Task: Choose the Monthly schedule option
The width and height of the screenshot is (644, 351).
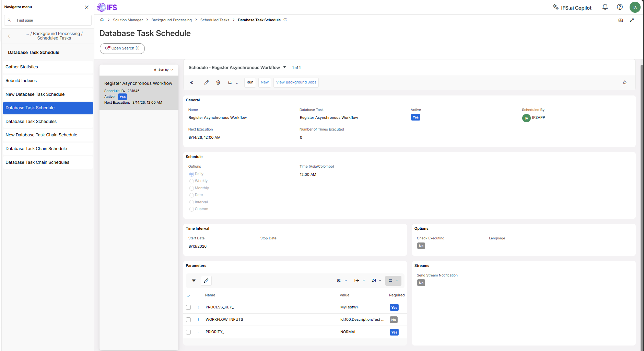Action: coord(191,188)
